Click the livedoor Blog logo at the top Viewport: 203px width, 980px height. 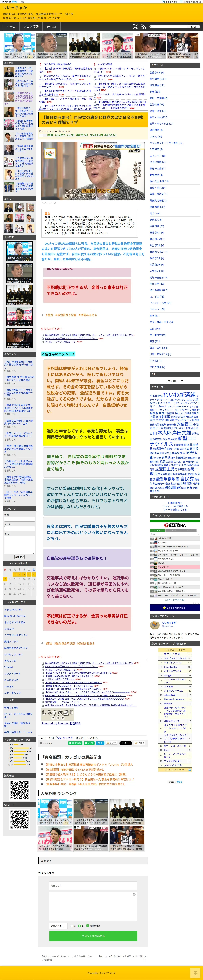pos(9,2)
